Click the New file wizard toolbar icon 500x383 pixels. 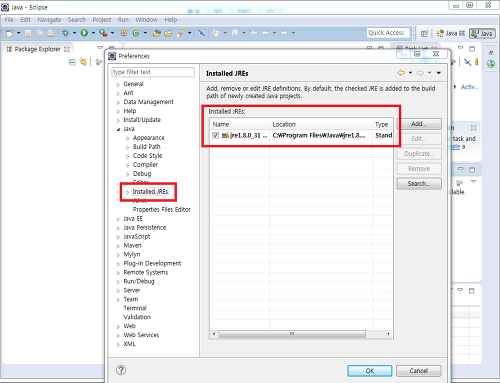10,33
